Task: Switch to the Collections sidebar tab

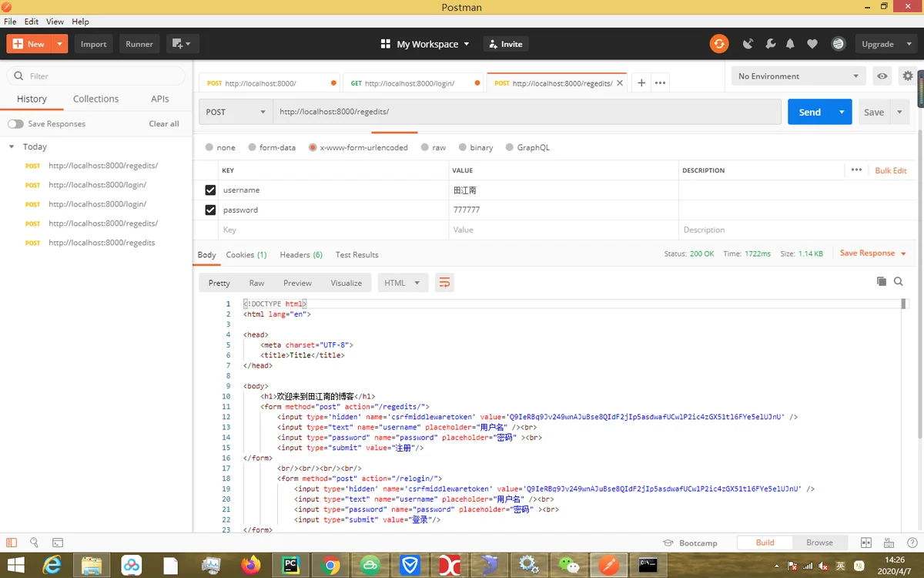Action: tap(95, 99)
